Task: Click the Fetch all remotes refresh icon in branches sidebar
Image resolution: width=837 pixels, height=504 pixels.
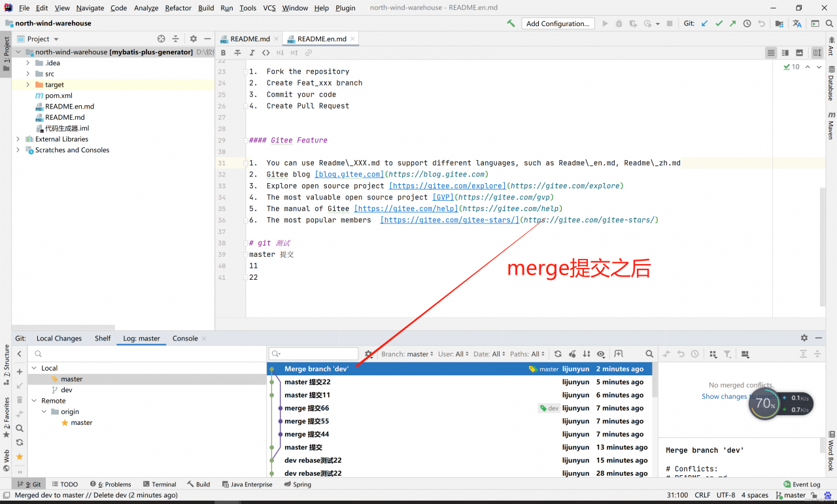Action: [x=20, y=443]
